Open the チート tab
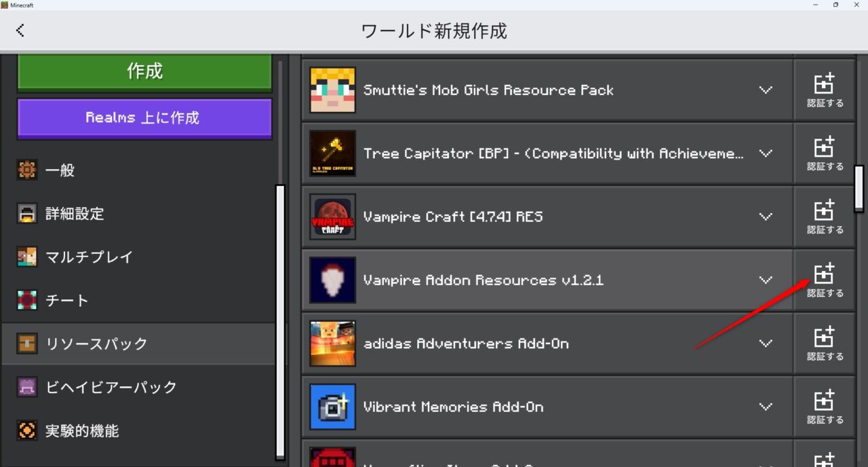Image resolution: width=868 pixels, height=467 pixels. pos(139,301)
